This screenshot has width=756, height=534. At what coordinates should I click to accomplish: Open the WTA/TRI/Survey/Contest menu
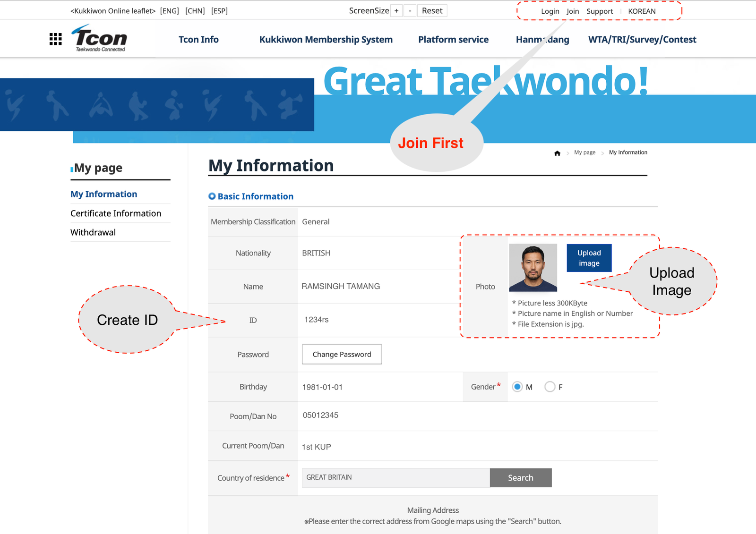642,40
